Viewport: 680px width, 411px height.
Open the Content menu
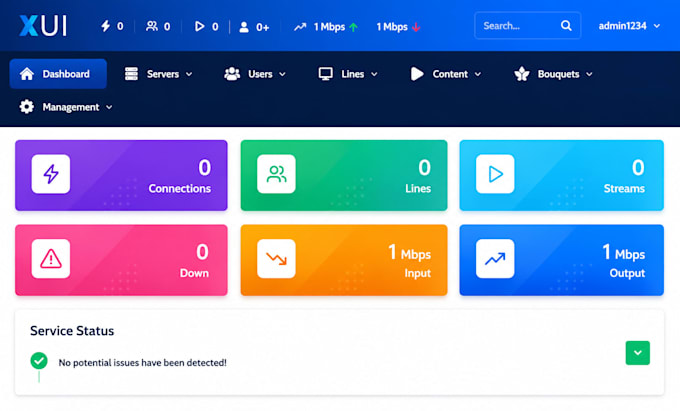(x=446, y=74)
